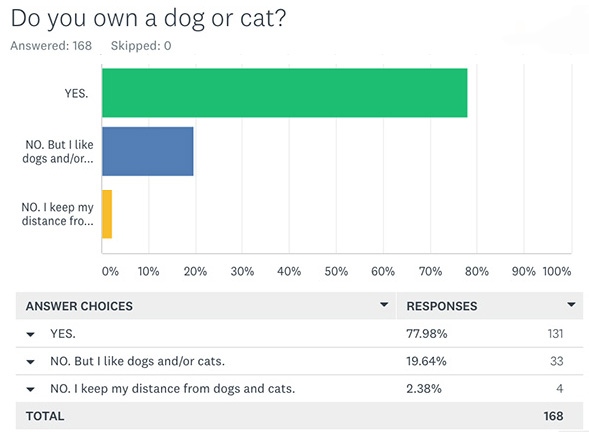Select the yellow 'NO. I keep my distance' bar
589x433 pixels.
click(x=107, y=214)
